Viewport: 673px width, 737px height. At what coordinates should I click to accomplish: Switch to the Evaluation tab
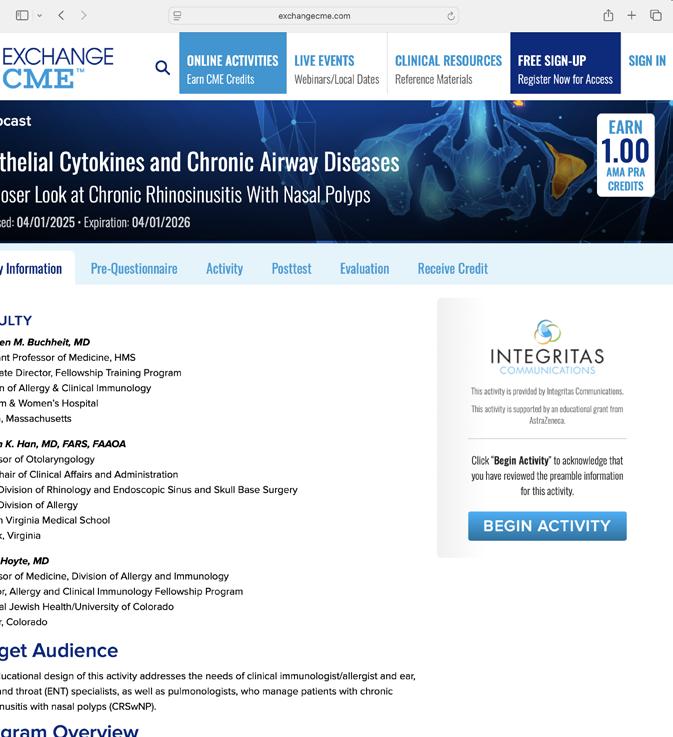point(364,268)
